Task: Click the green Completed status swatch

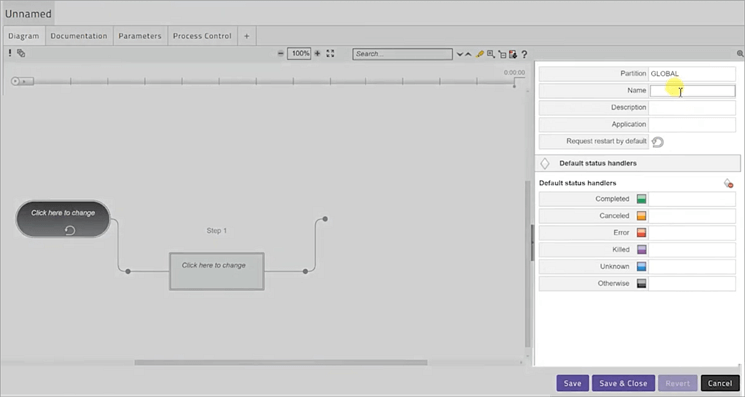Action: point(641,199)
